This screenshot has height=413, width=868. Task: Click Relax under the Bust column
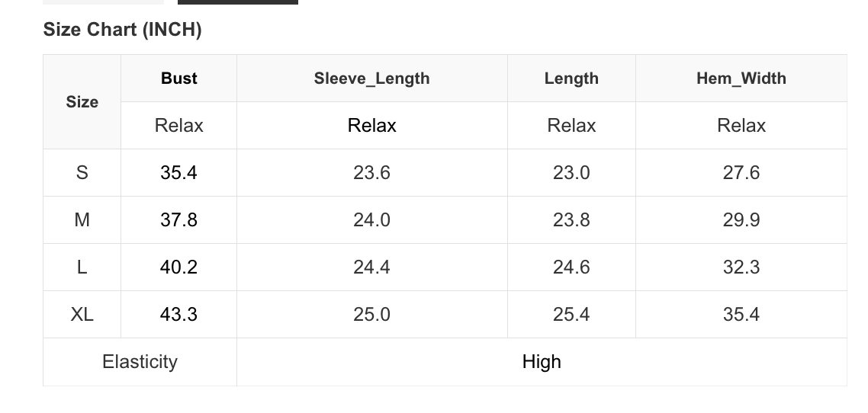pyautogui.click(x=179, y=126)
